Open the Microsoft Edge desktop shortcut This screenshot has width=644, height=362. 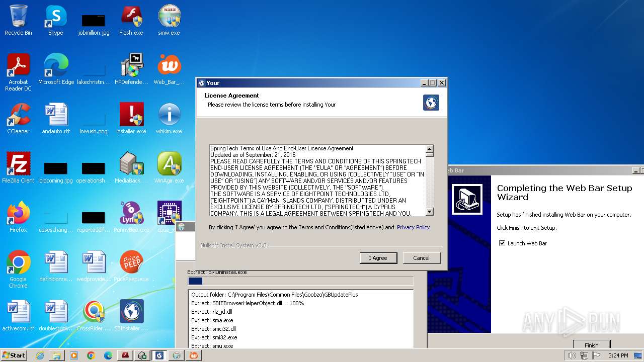(x=56, y=69)
